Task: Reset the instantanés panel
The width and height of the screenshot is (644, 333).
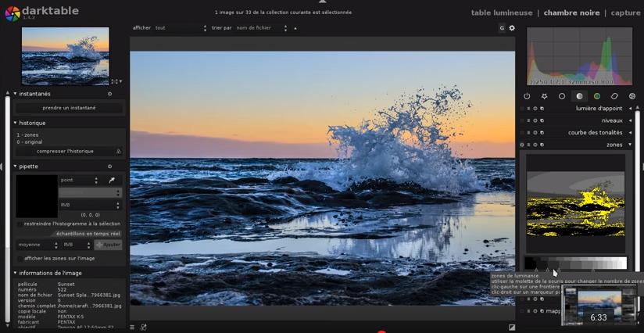Action: [x=109, y=94]
